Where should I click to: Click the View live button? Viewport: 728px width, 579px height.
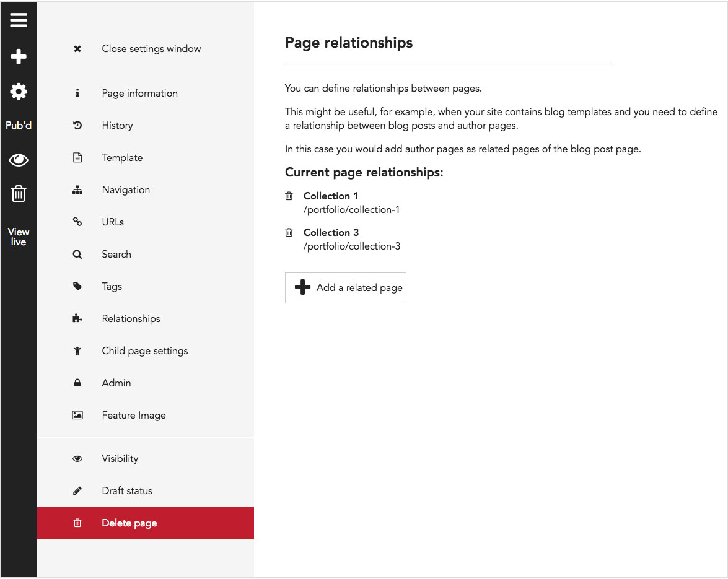coord(19,237)
